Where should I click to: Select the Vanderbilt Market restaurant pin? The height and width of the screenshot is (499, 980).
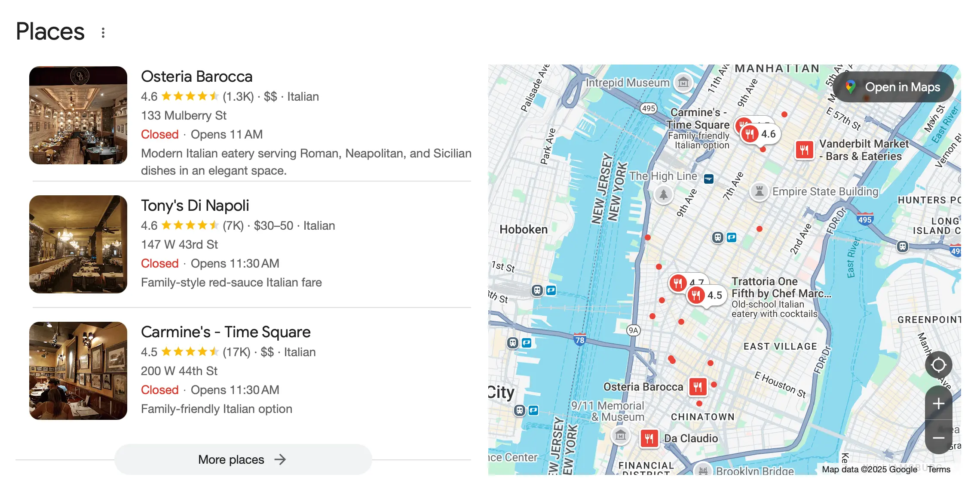(804, 150)
